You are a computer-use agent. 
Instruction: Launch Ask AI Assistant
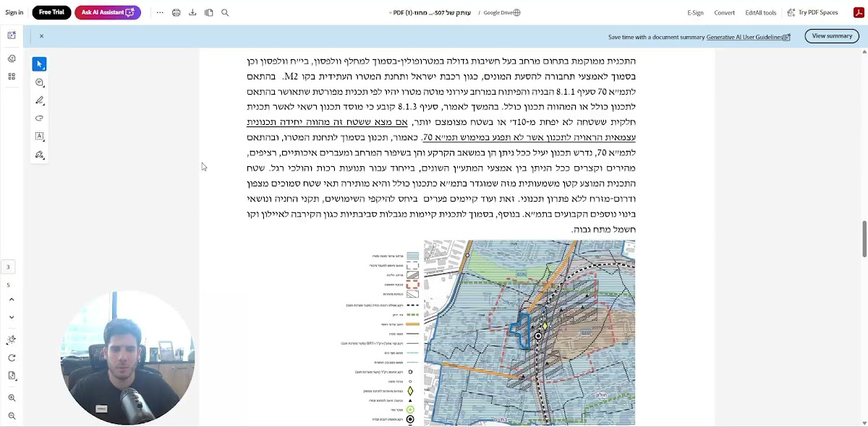[108, 12]
